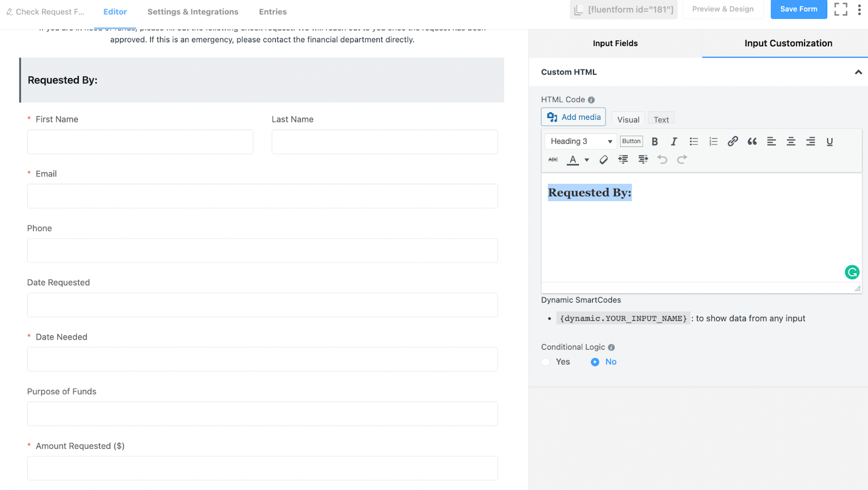Collapse the Custom HTML section
Screen dimensions: 868x490
858,72
